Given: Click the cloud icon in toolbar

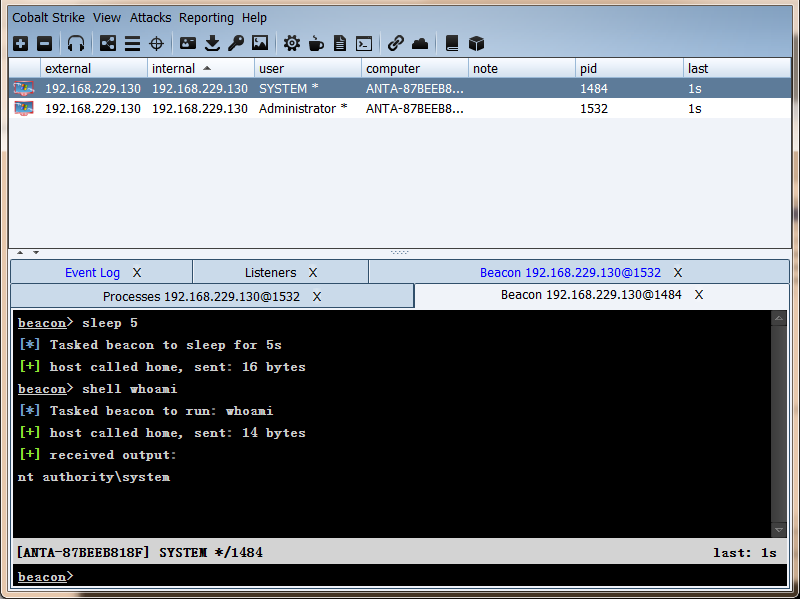Looking at the screenshot, I should pyautogui.click(x=420, y=43).
